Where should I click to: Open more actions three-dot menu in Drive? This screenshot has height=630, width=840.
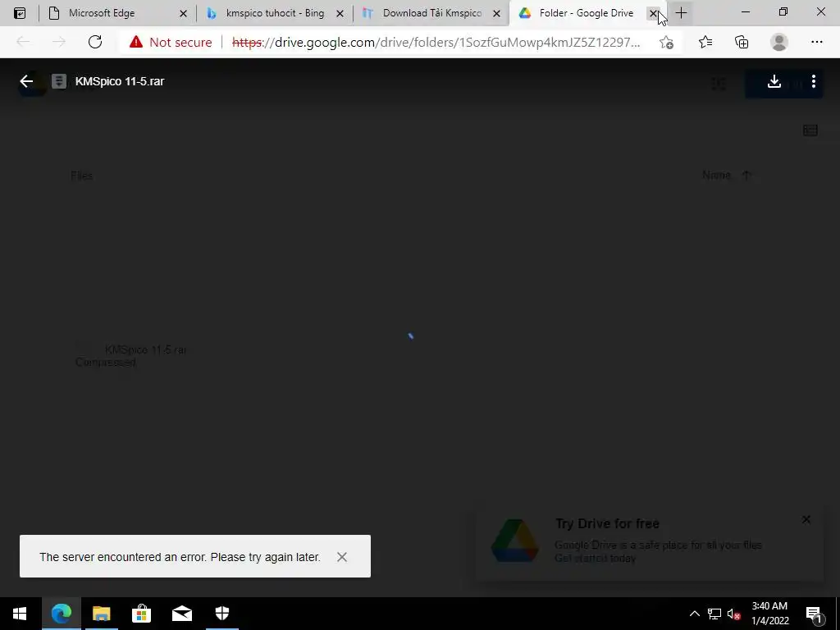coord(813,81)
